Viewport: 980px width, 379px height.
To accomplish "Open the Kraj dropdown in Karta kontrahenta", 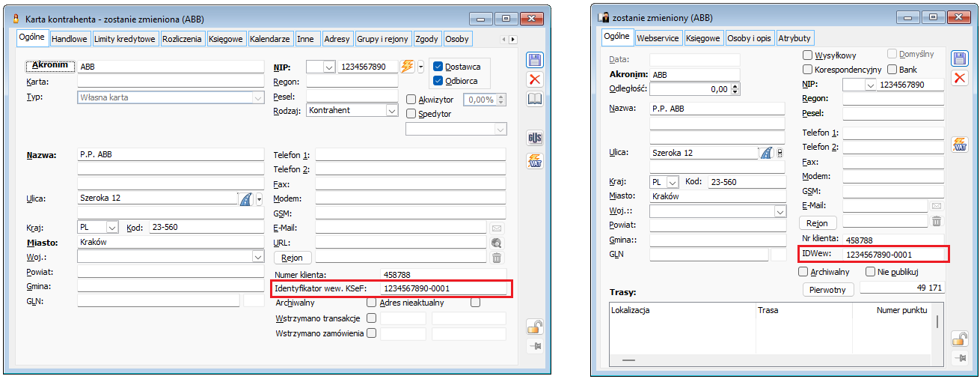I will coord(112,227).
